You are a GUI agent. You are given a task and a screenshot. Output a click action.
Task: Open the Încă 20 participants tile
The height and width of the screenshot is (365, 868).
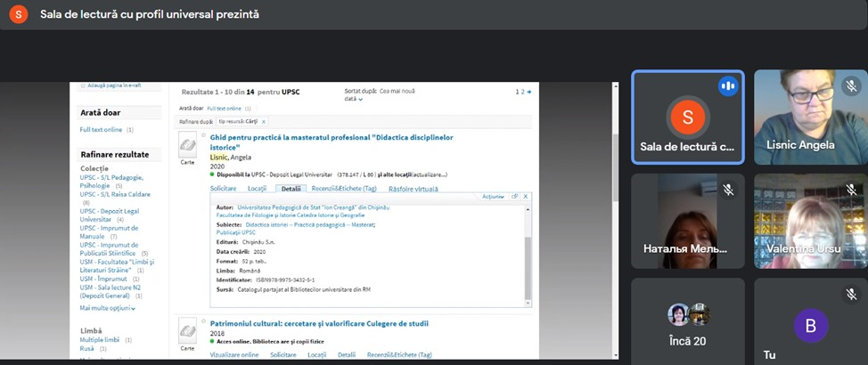click(687, 321)
